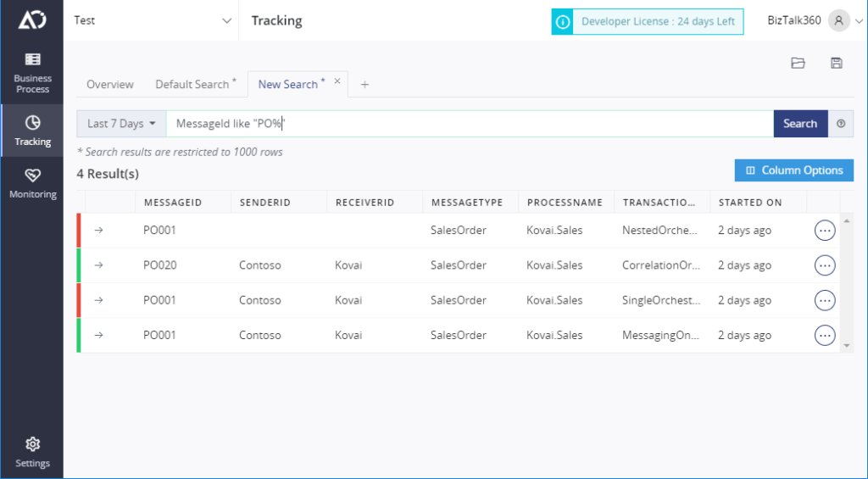Click the open saved query folder icon
The height and width of the screenshot is (479, 868).
tap(798, 63)
